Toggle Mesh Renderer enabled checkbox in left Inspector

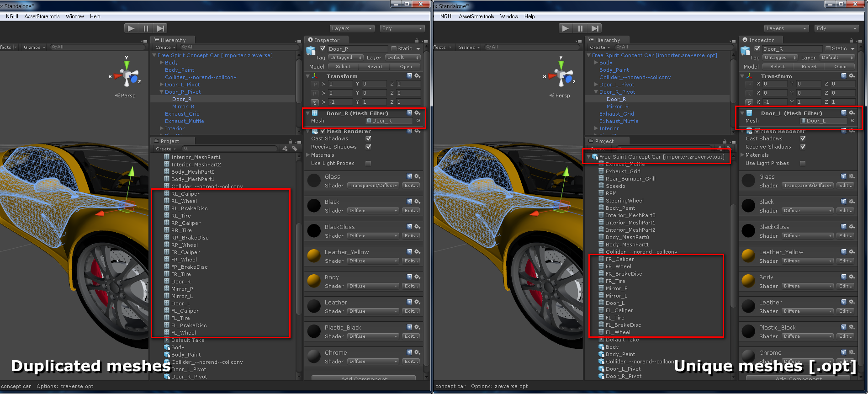point(323,131)
